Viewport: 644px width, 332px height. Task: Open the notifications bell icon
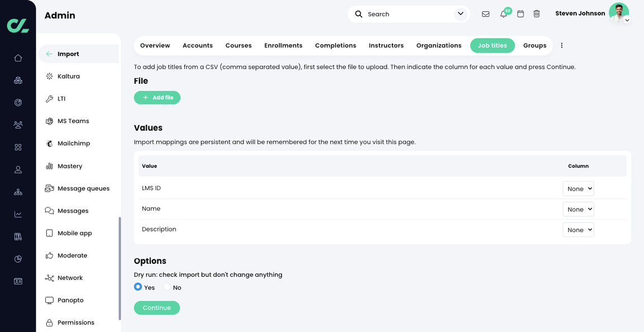pyautogui.click(x=503, y=14)
